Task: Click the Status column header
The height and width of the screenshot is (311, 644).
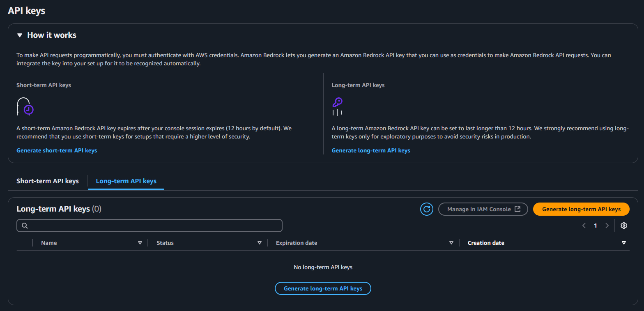Action: (165, 243)
